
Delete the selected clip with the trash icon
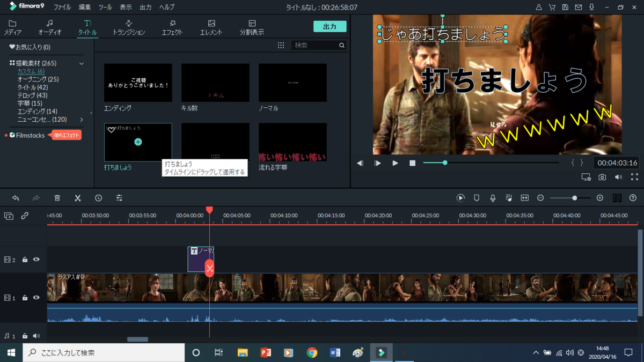(x=57, y=198)
